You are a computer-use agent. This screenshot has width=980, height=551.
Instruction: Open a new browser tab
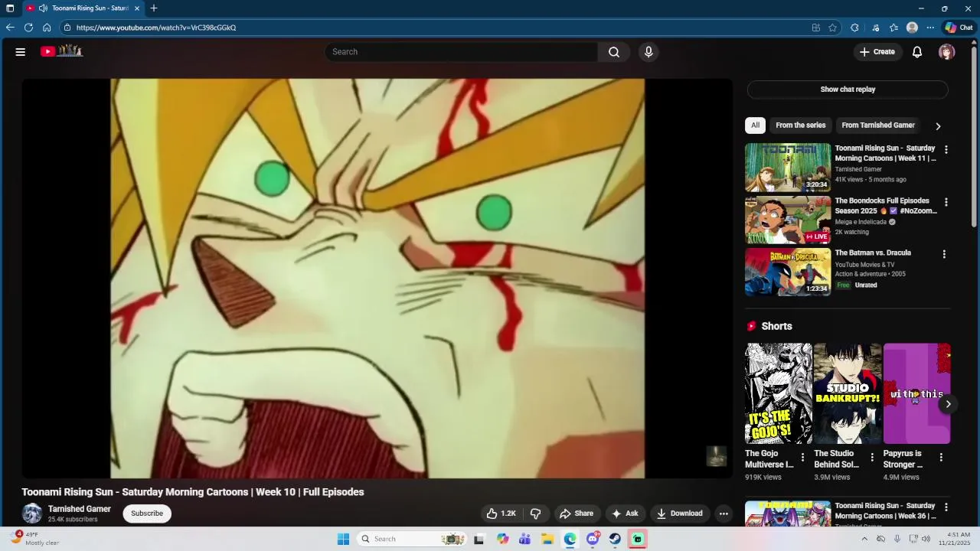pyautogui.click(x=154, y=8)
